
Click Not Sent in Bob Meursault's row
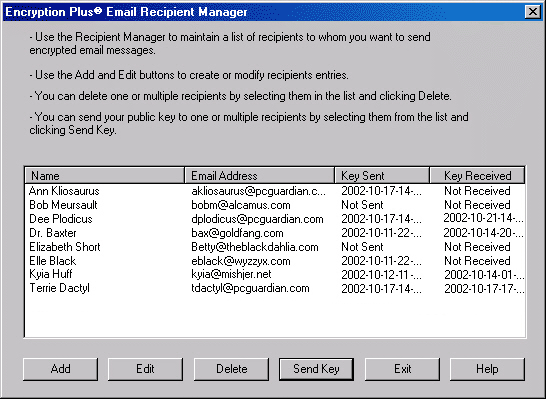(x=362, y=205)
